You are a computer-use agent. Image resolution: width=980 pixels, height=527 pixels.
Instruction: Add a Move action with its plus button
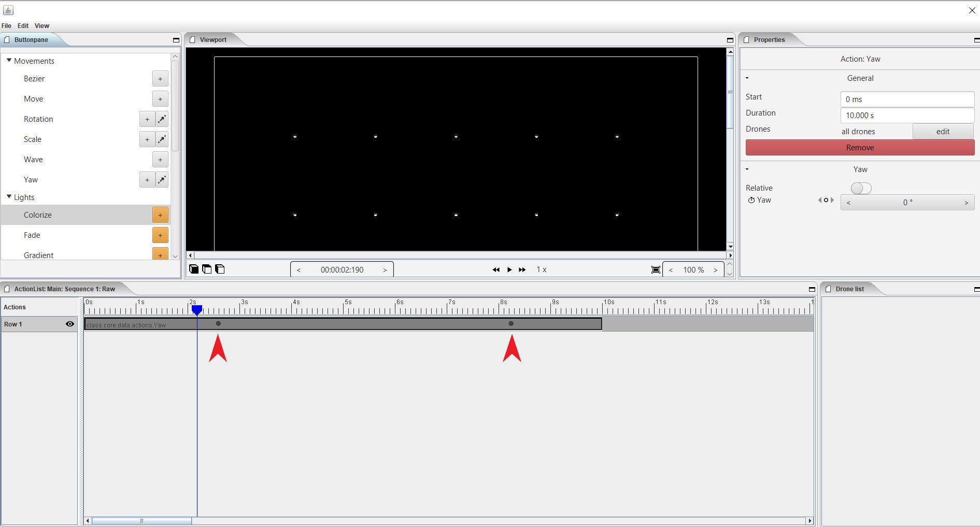(160, 99)
